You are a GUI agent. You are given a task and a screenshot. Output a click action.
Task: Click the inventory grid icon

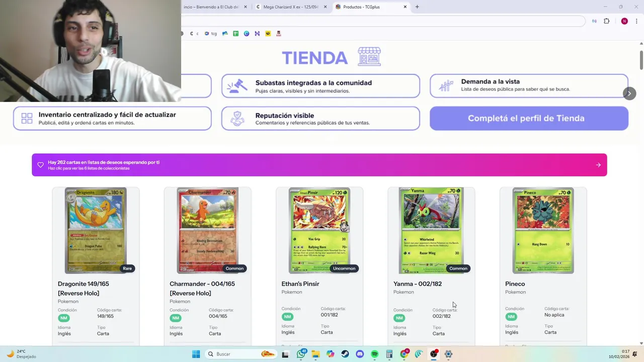tap(27, 118)
